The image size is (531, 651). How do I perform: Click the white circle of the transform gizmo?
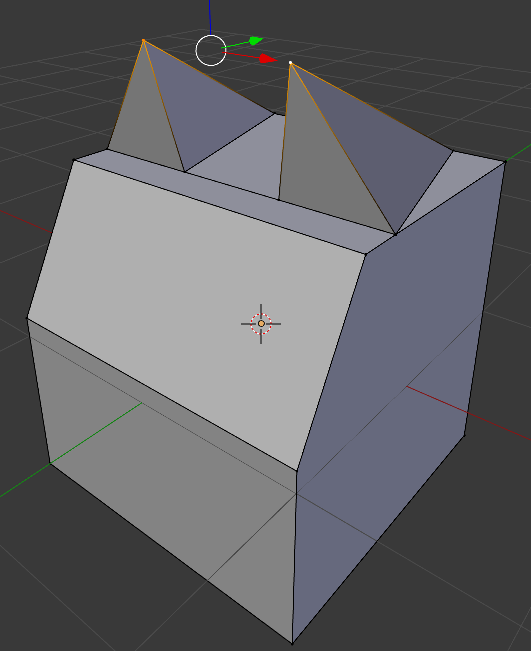[x=211, y=51]
